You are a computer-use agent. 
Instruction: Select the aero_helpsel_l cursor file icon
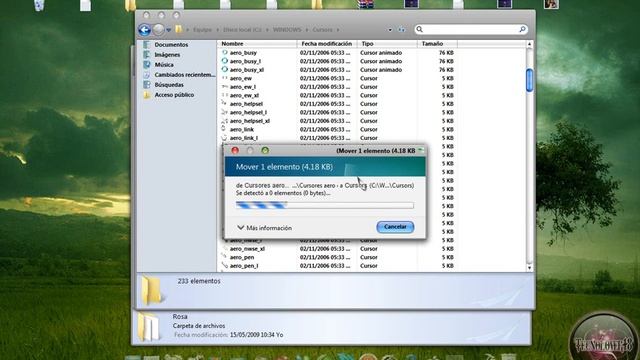pos(224,112)
